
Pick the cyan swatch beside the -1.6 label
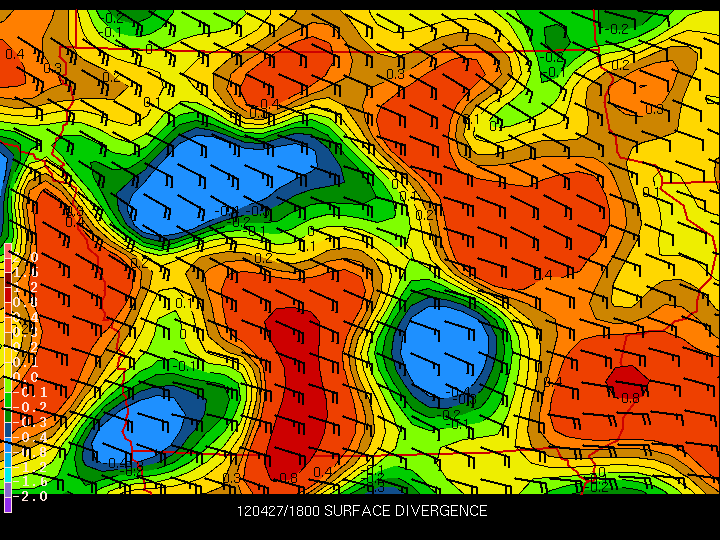pyautogui.click(x=7, y=475)
